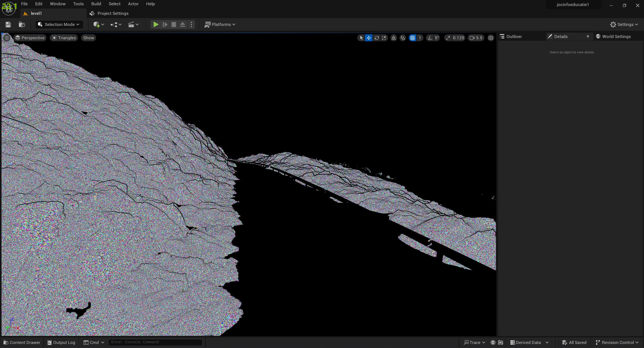Viewport: 644px width, 348px height.
Task: Click the console command input field
Action: tap(155, 342)
